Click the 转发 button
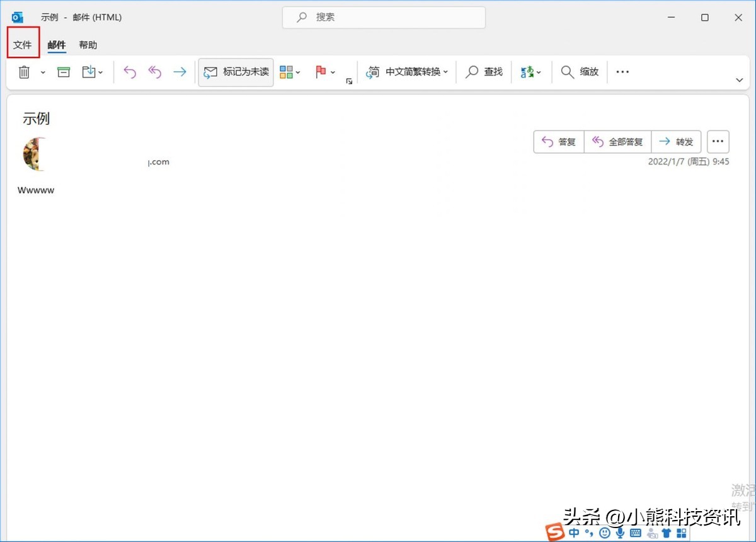This screenshot has width=756, height=542. click(x=676, y=141)
